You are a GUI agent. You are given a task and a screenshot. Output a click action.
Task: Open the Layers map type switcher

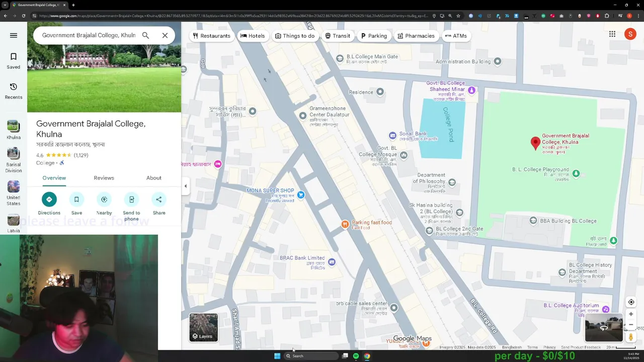click(204, 327)
